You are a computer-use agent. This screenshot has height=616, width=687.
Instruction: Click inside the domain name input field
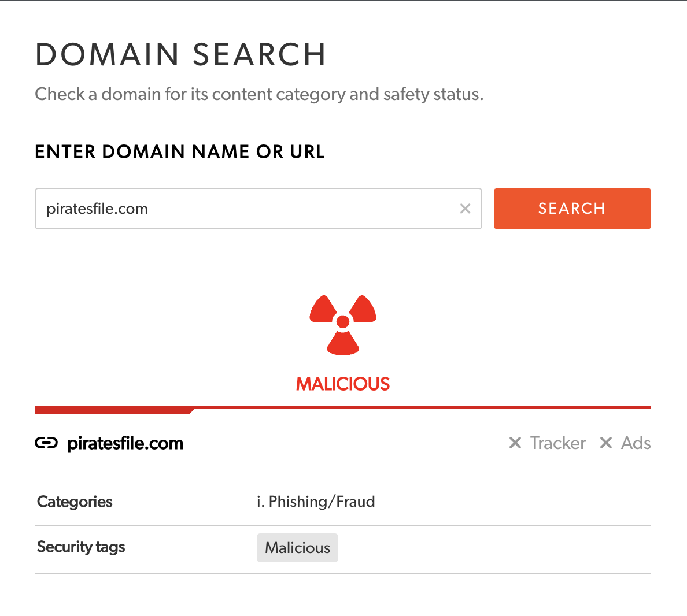231,209
